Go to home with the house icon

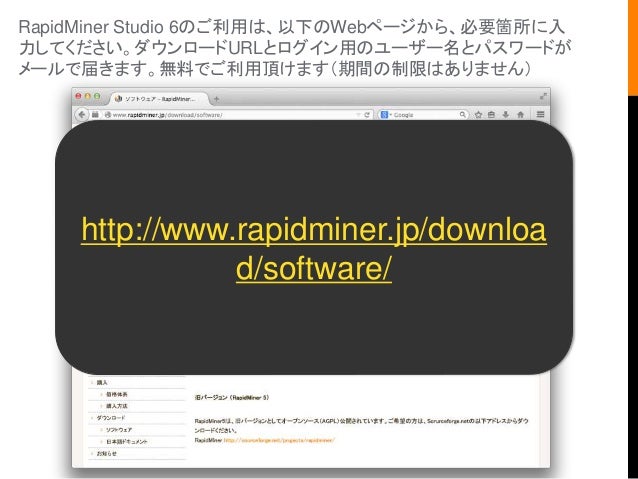[520, 115]
